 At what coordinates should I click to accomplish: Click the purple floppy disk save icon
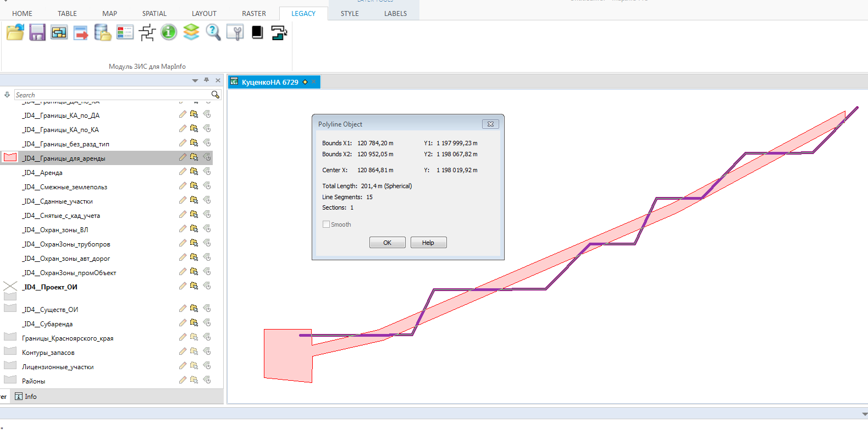[x=37, y=32]
